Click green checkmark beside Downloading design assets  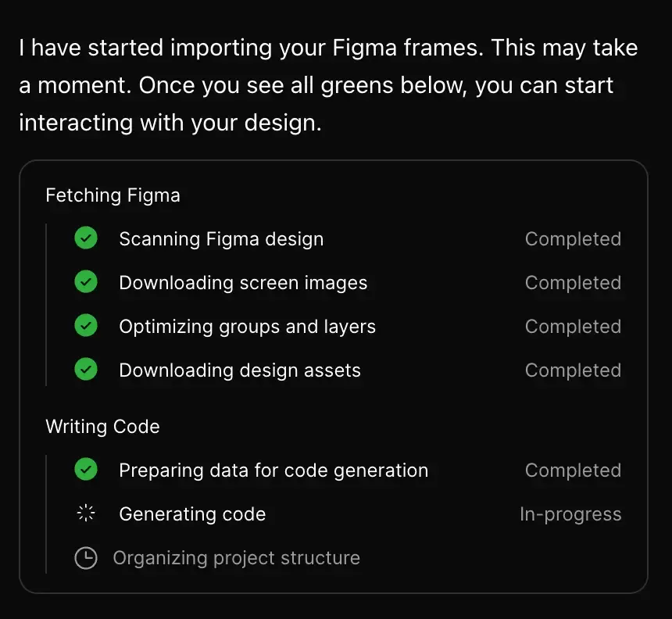point(86,369)
